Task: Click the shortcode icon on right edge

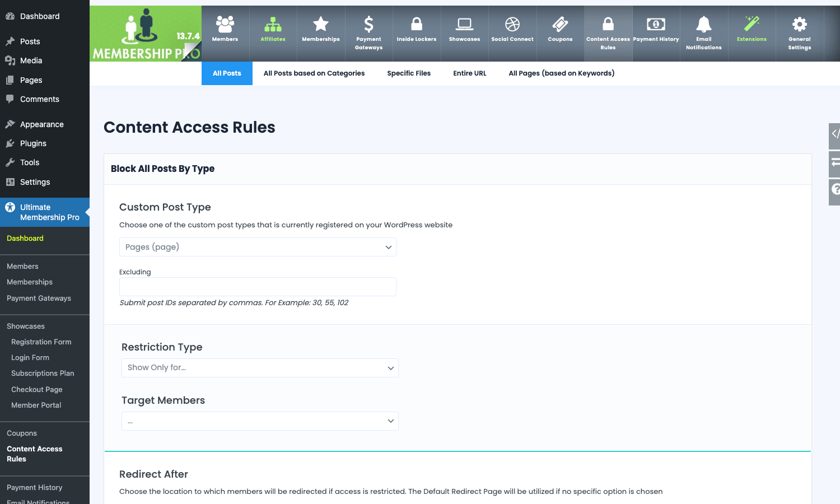Action: coord(834,134)
